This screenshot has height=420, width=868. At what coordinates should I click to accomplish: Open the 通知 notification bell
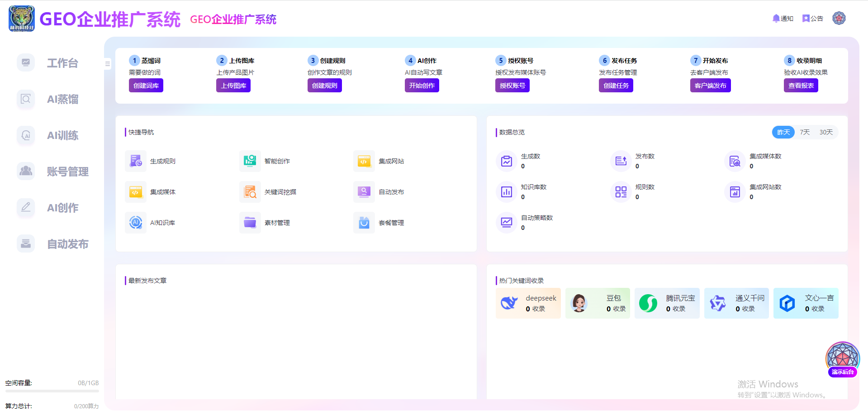click(x=783, y=18)
